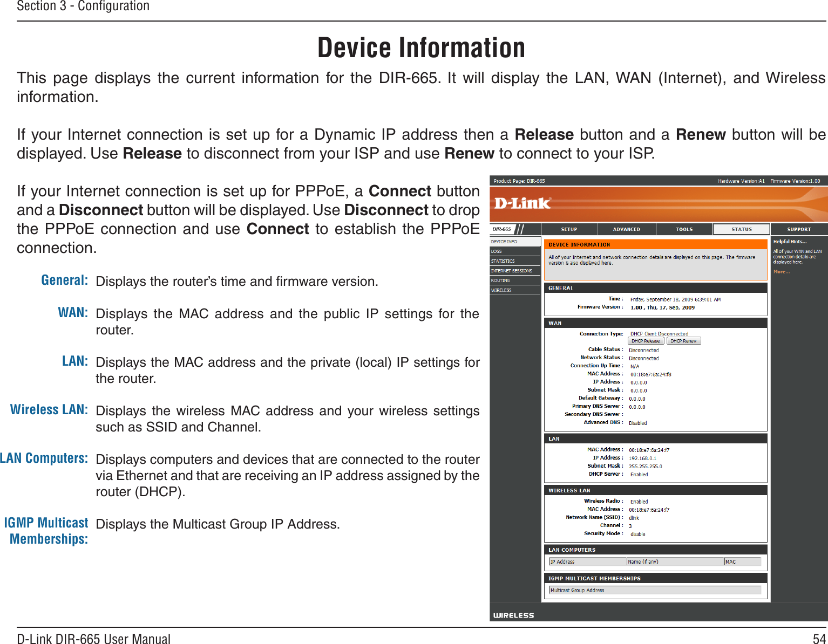Open the SUPPORT tab
828x644 pixels.
[799, 229]
